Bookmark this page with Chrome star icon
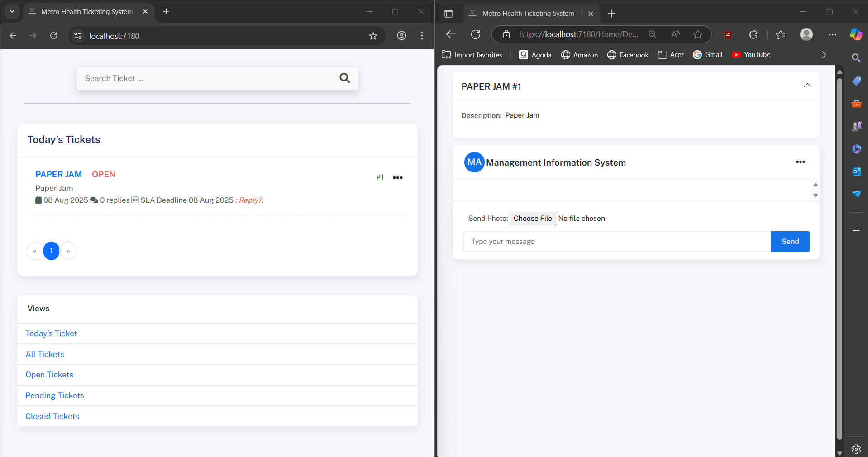The image size is (868, 457). 373,36
